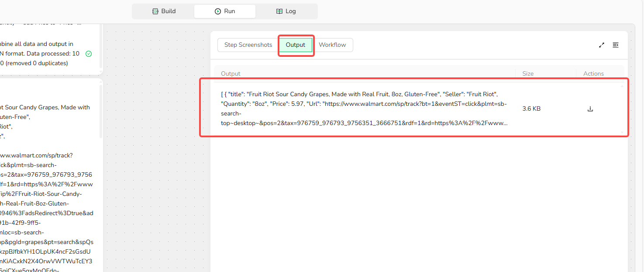Click the Actions column header
Viewport: 644px width, 272px height.
(593, 73)
